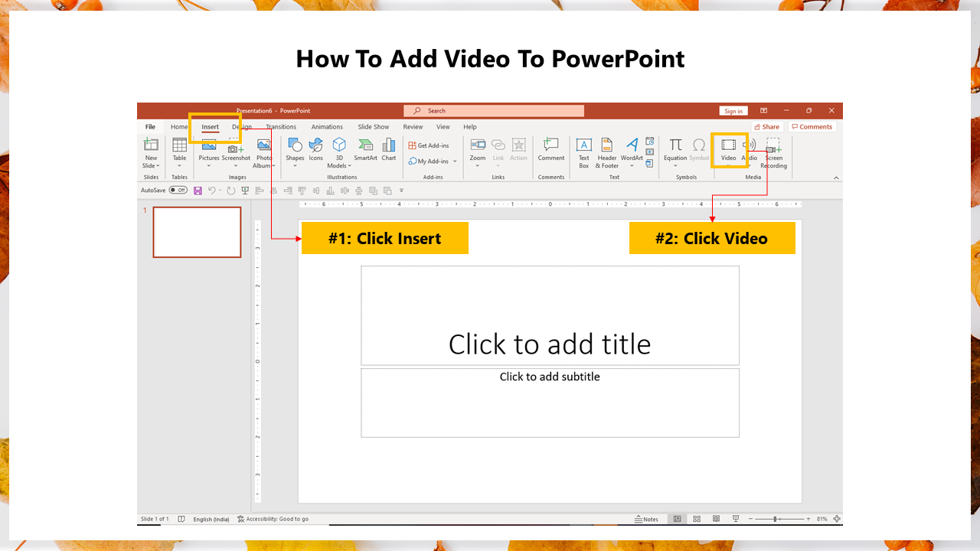
Task: Open the Transitions tab
Action: (x=281, y=127)
